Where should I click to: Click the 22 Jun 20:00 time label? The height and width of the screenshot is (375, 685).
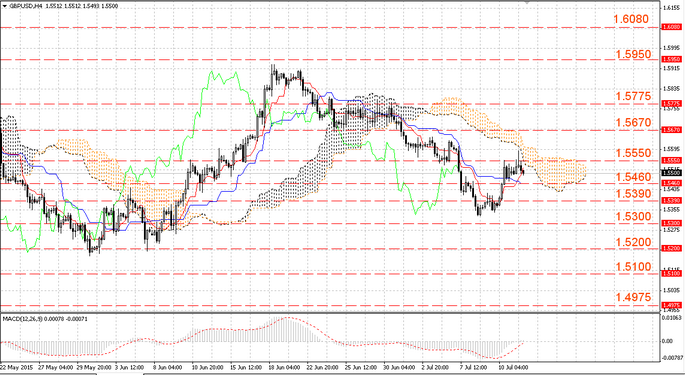323,368
